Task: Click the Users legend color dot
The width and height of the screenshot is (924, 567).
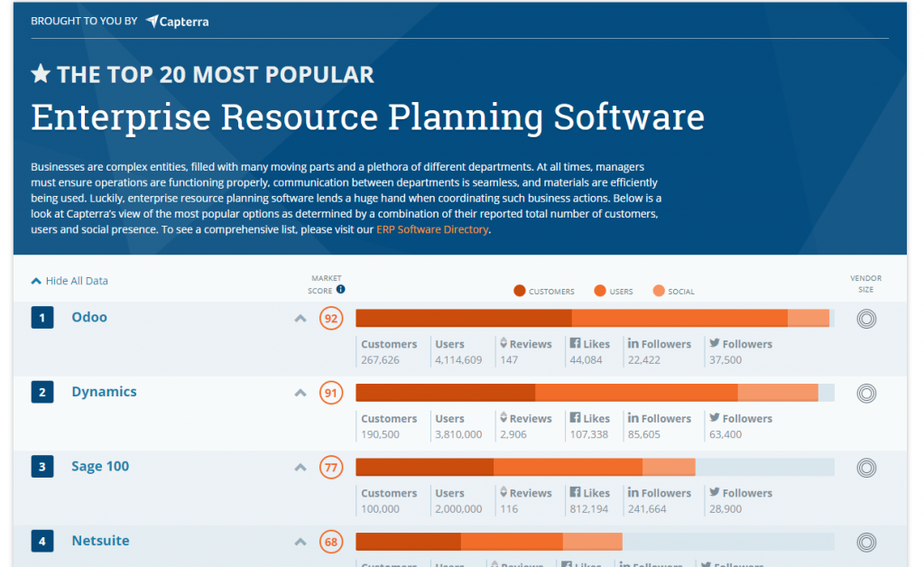Action: (600, 291)
